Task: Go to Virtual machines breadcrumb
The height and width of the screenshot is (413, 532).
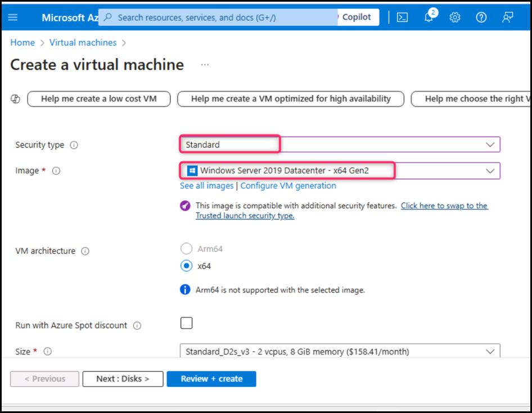Action: tap(83, 43)
